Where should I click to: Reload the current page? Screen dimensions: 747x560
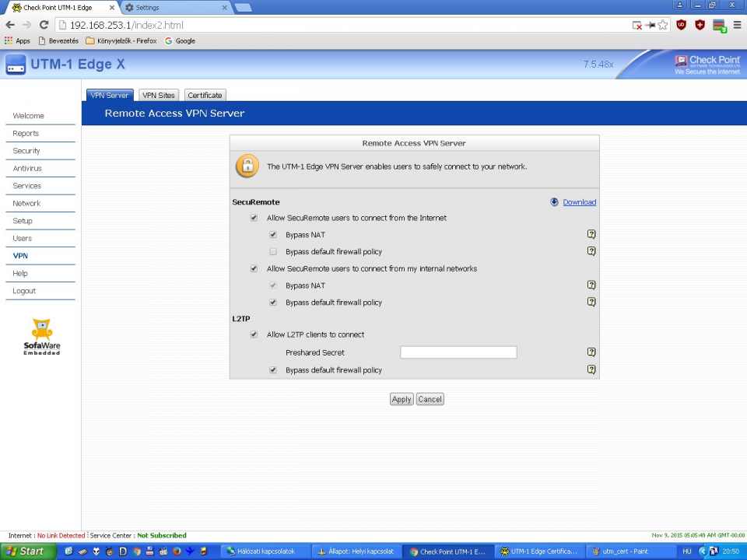pyautogui.click(x=44, y=25)
